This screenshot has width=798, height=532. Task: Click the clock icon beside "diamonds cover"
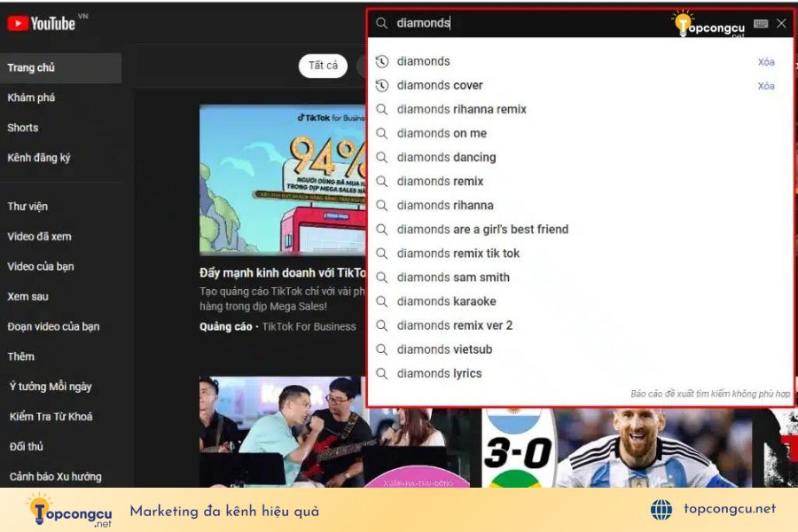coord(381,85)
